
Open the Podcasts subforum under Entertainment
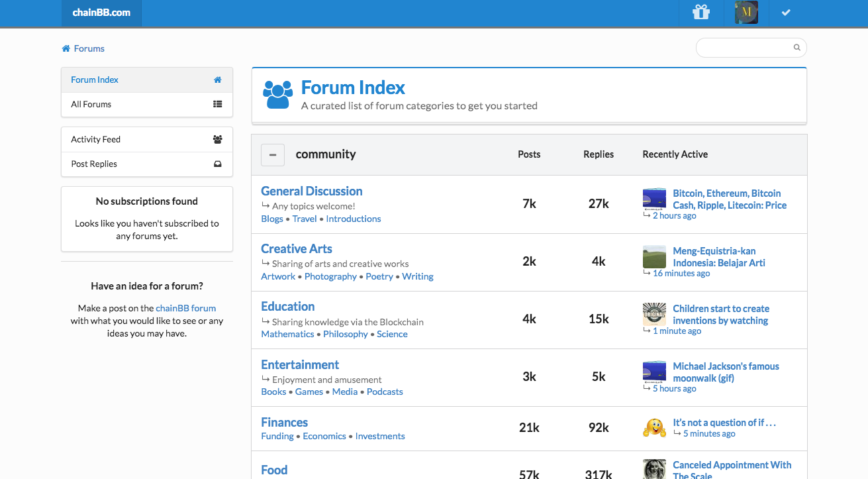385,392
